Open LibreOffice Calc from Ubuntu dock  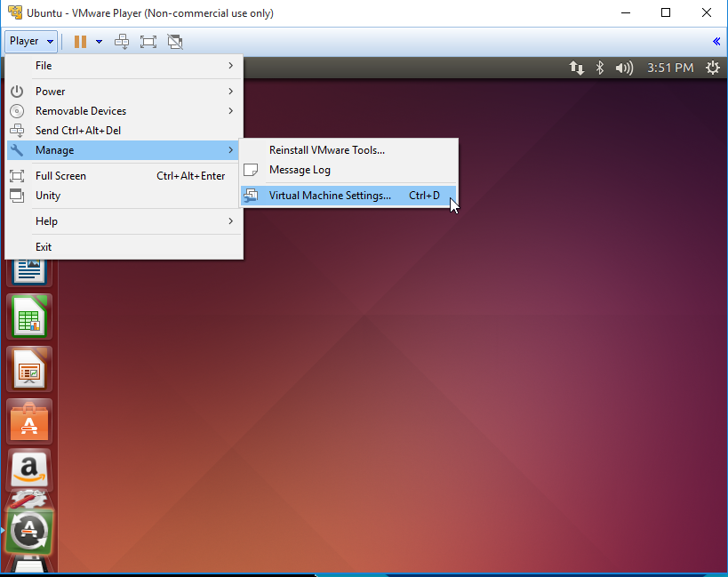point(29,316)
